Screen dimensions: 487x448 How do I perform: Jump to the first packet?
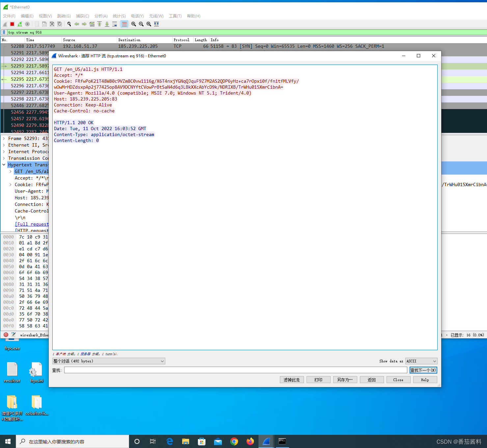tap(99, 24)
